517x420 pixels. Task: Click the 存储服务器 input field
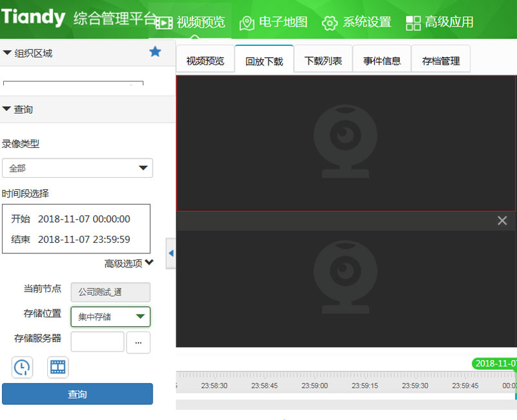98,342
